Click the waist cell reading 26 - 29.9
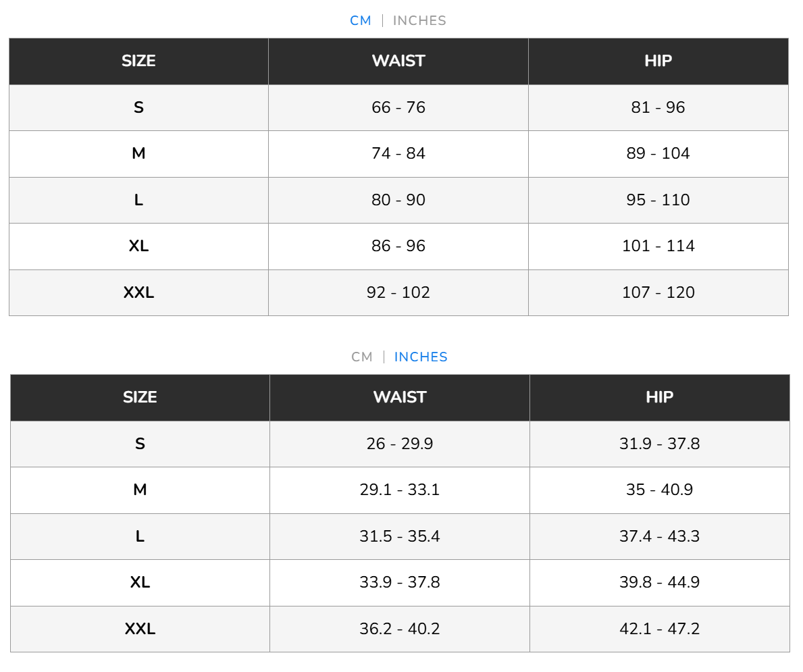The height and width of the screenshot is (672, 803). (x=400, y=444)
